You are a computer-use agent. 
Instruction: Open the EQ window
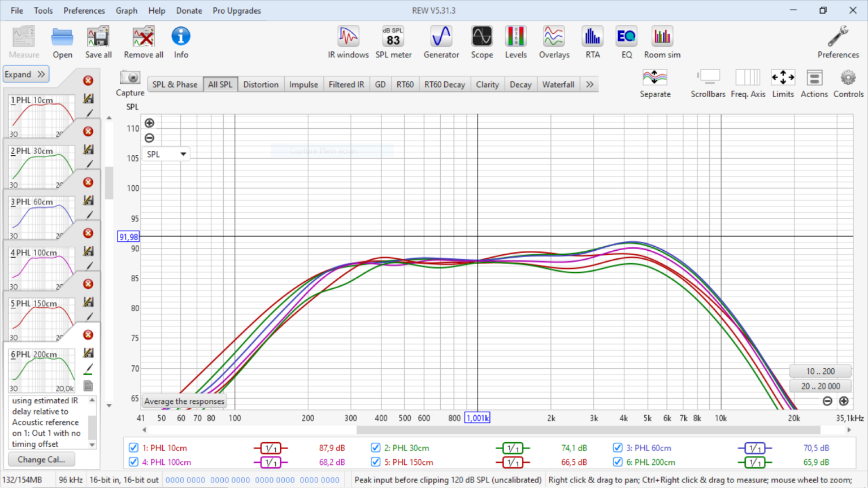click(626, 42)
